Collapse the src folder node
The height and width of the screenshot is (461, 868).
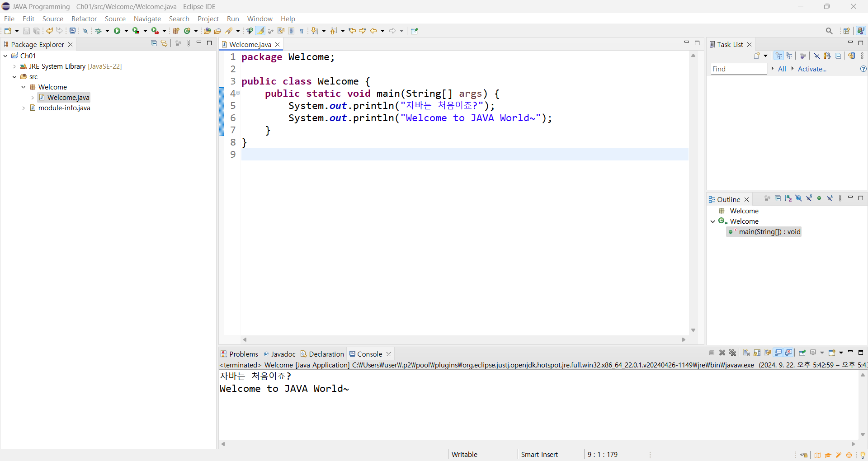pyautogui.click(x=14, y=76)
